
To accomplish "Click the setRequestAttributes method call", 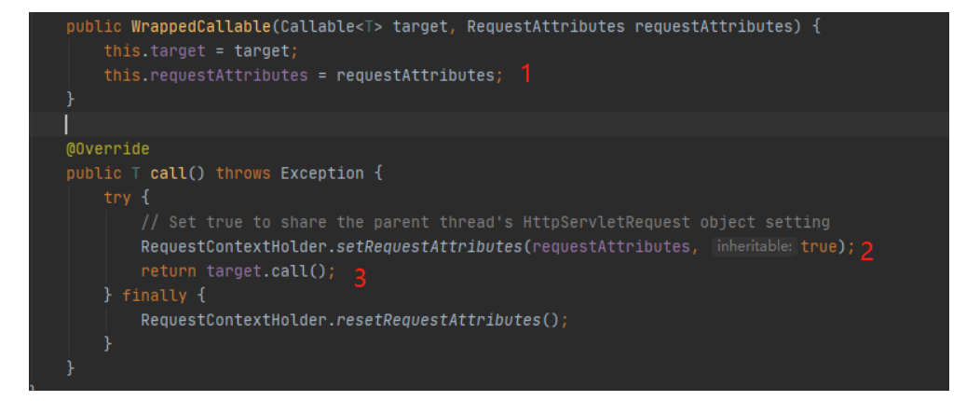I will (429, 246).
